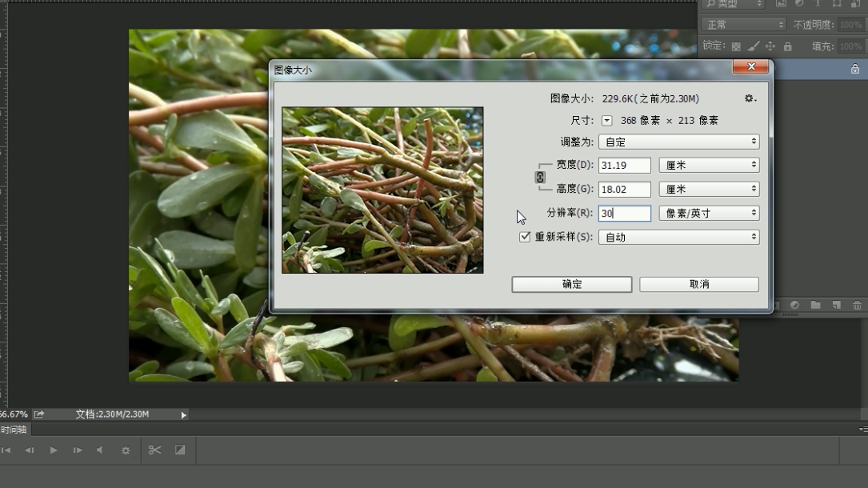Confirm resize by clicking 确定
The height and width of the screenshot is (488, 868).
(x=571, y=284)
